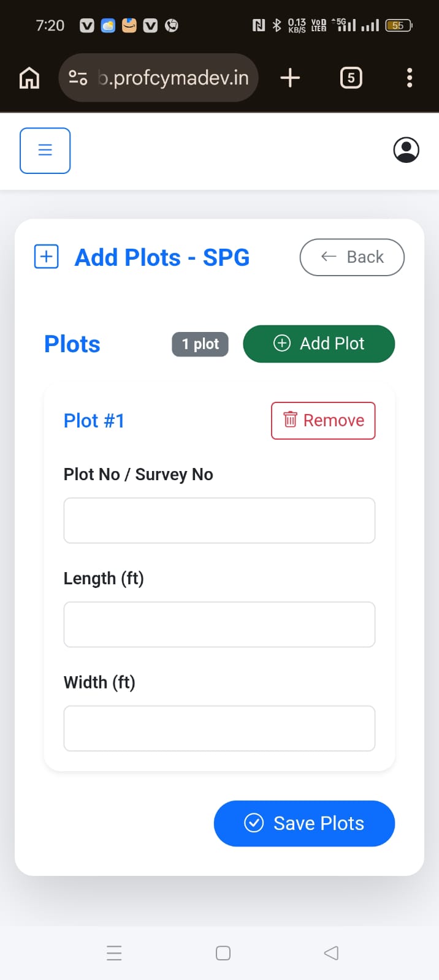Viewport: 439px width, 980px height.
Task: Open a new browser tab
Action: pyautogui.click(x=290, y=78)
